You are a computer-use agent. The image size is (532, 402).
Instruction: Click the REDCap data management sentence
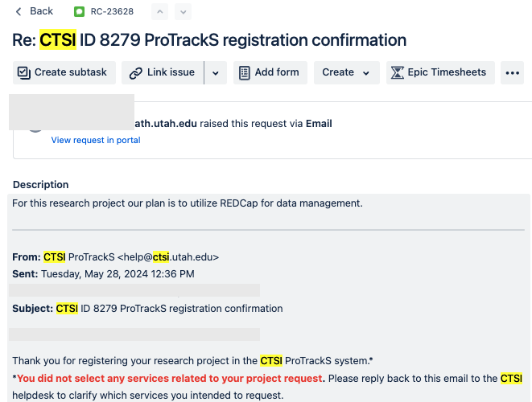click(188, 203)
